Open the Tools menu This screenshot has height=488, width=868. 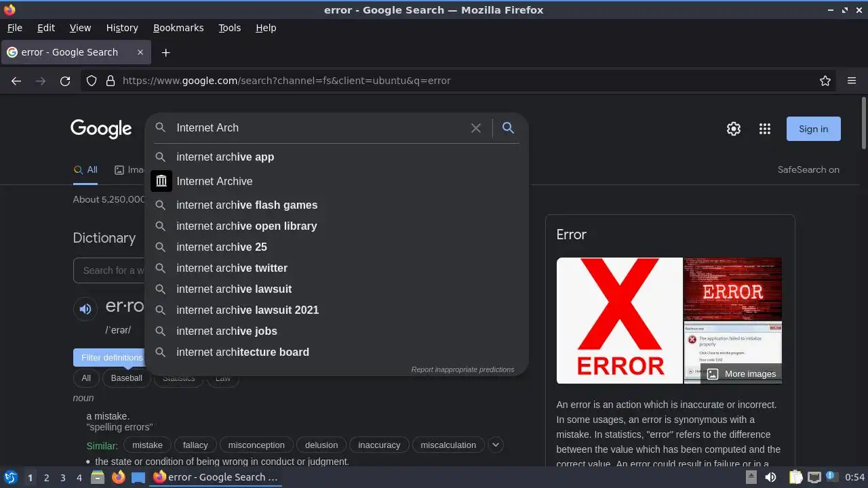pyautogui.click(x=229, y=28)
